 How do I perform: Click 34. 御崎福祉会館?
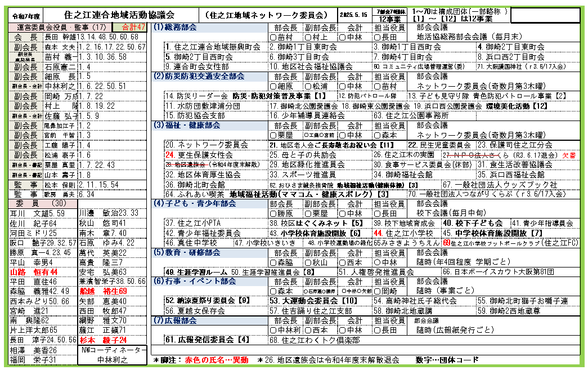pyautogui.click(x=403, y=175)
